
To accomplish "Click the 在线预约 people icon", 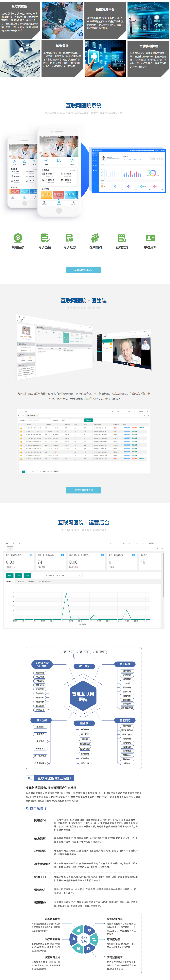I will [95, 238].
